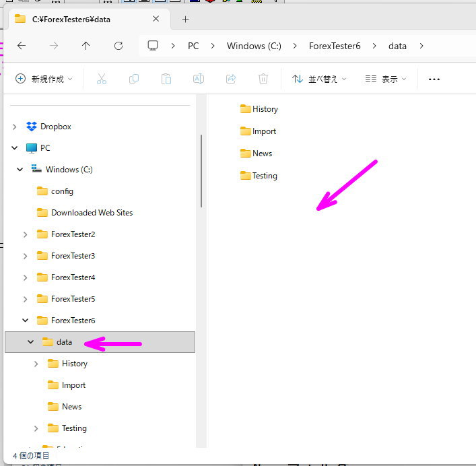This screenshot has width=476, height=466.
Task: Expand the Dropbox tree node
Action: [x=14, y=127]
